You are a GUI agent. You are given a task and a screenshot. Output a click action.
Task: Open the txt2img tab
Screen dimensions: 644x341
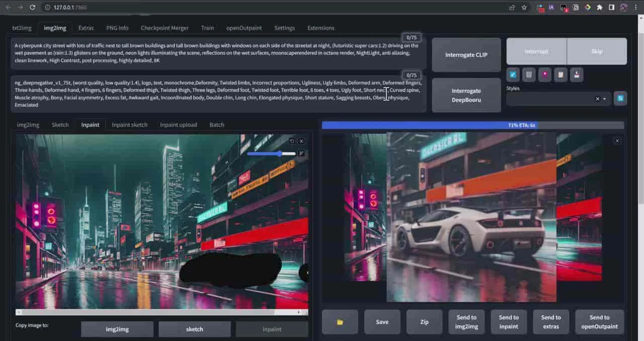click(x=22, y=28)
